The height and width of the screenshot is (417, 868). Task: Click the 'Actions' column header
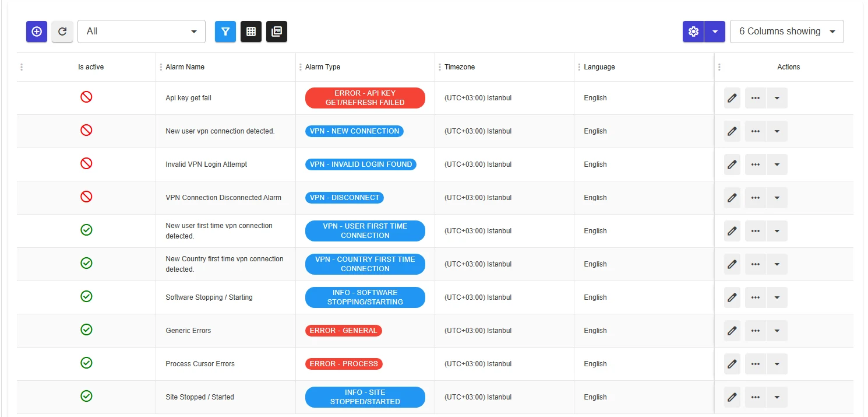pos(789,67)
